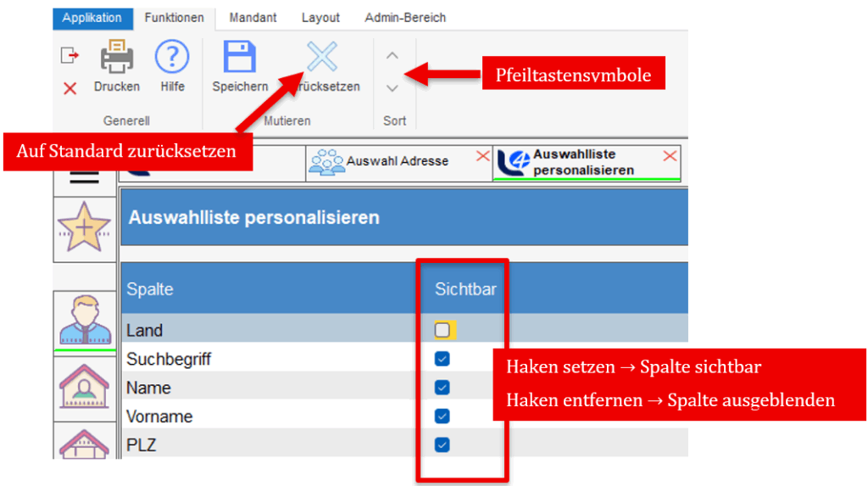The width and height of the screenshot is (868, 486).
Task: Toggle the Sichtbar checkbox for Vorname
Action: pos(442,416)
